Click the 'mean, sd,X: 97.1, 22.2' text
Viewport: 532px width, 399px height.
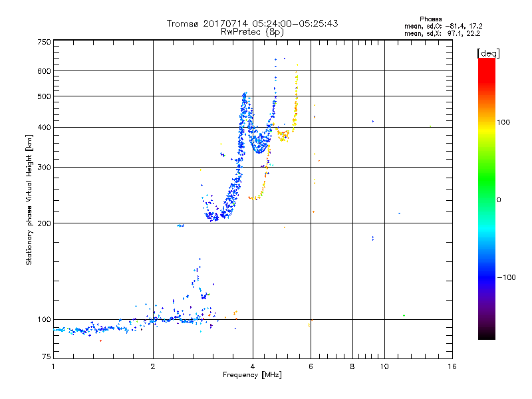[442, 33]
